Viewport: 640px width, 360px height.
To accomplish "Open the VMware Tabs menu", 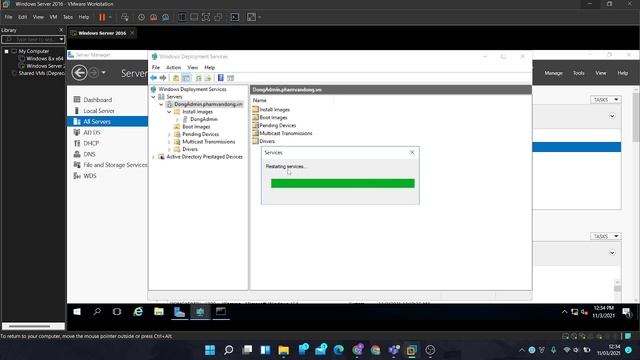I will click(x=68, y=17).
